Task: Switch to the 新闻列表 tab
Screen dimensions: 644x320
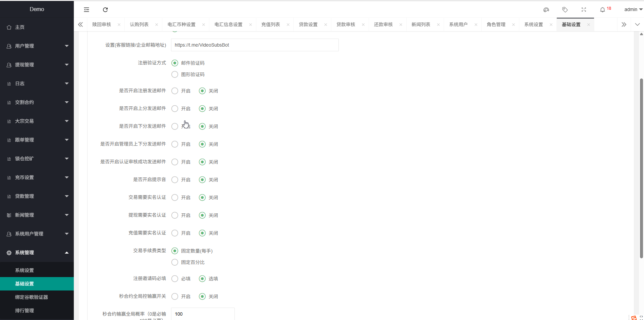Action: (421, 24)
